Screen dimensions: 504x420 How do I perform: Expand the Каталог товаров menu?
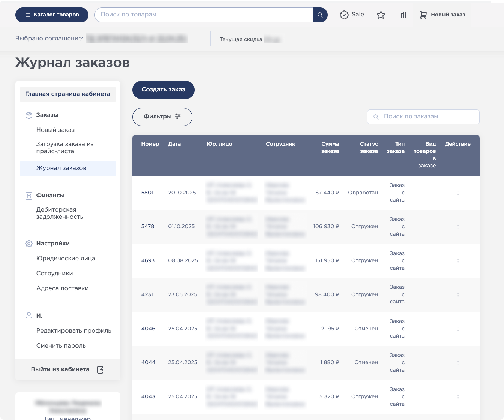pos(52,15)
